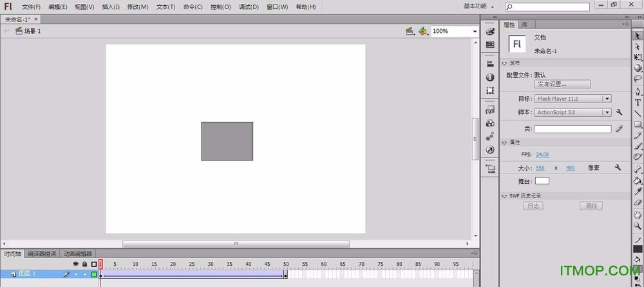Switch to the 动画编辑器 tab
Screen dimensions: 644x287
coord(78,253)
